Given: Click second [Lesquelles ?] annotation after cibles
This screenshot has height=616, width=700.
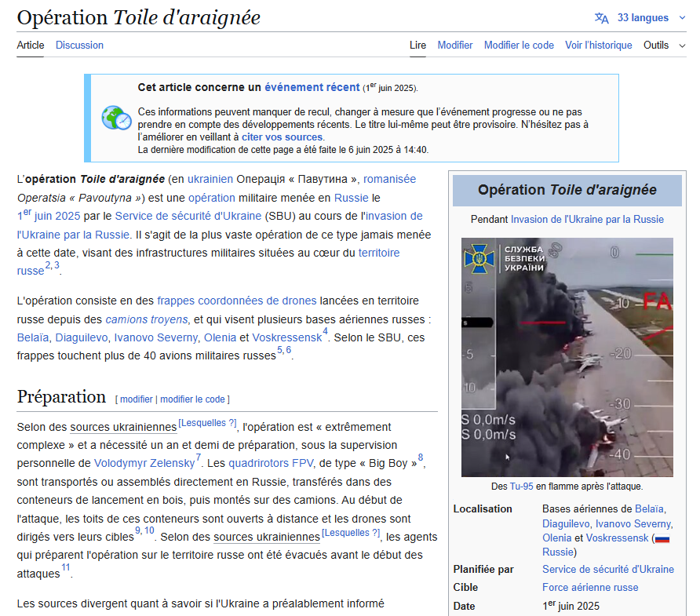Looking at the screenshot, I should click(351, 533).
